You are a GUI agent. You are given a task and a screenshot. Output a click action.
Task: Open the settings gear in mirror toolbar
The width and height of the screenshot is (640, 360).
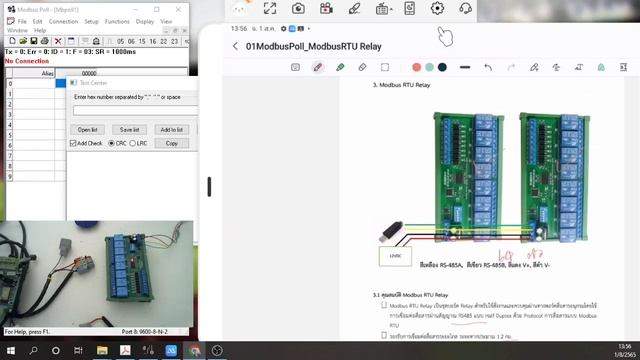[437, 8]
